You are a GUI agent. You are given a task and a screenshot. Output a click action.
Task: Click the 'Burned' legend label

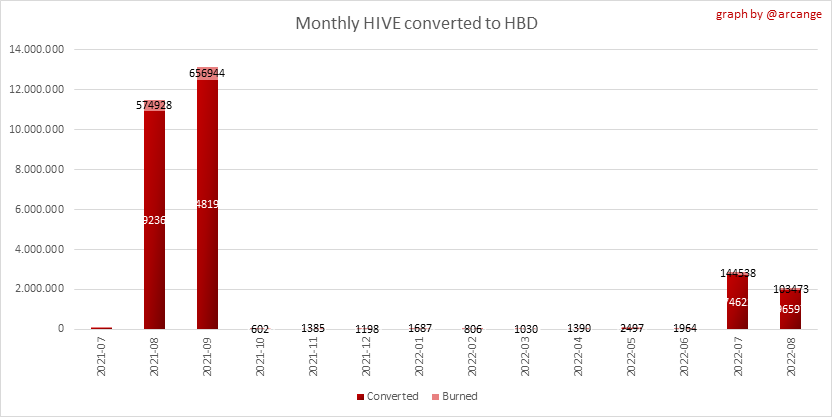(x=460, y=396)
